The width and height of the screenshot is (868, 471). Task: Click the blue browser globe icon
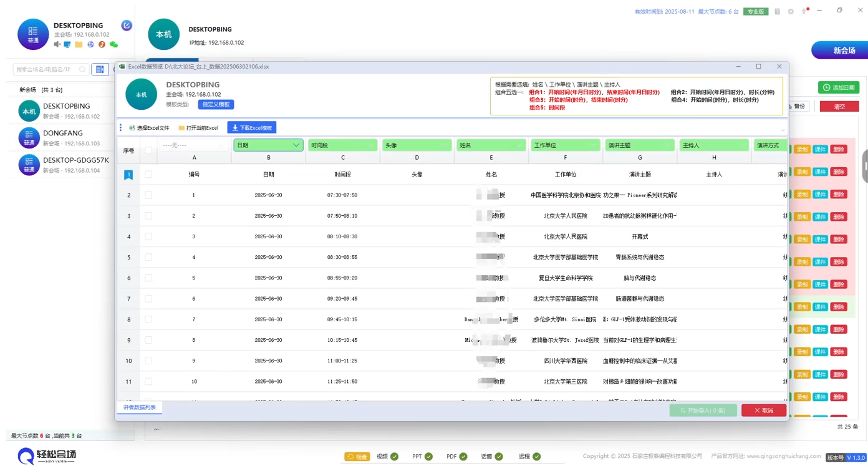coord(90,44)
